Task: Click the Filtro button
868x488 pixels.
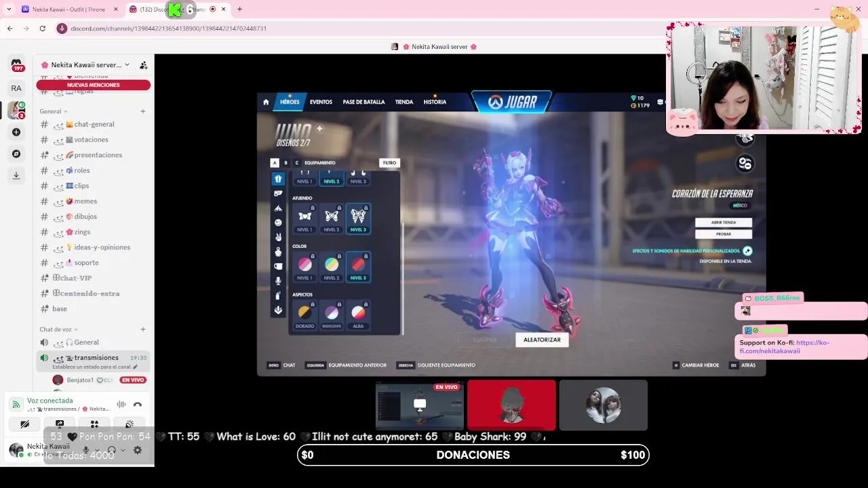Action: pyautogui.click(x=389, y=163)
